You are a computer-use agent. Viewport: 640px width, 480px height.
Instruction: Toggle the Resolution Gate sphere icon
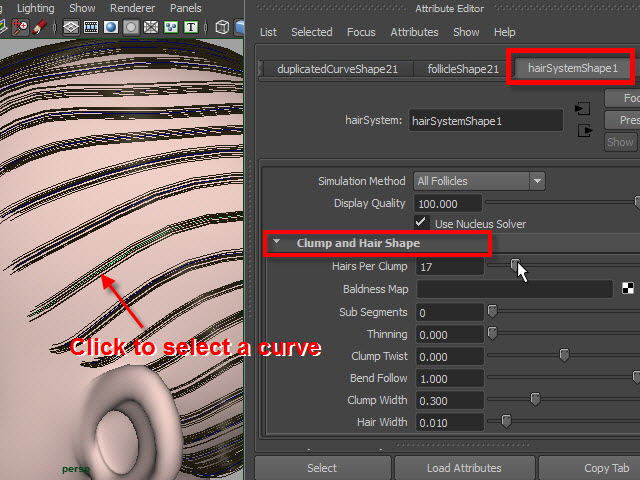(111, 27)
